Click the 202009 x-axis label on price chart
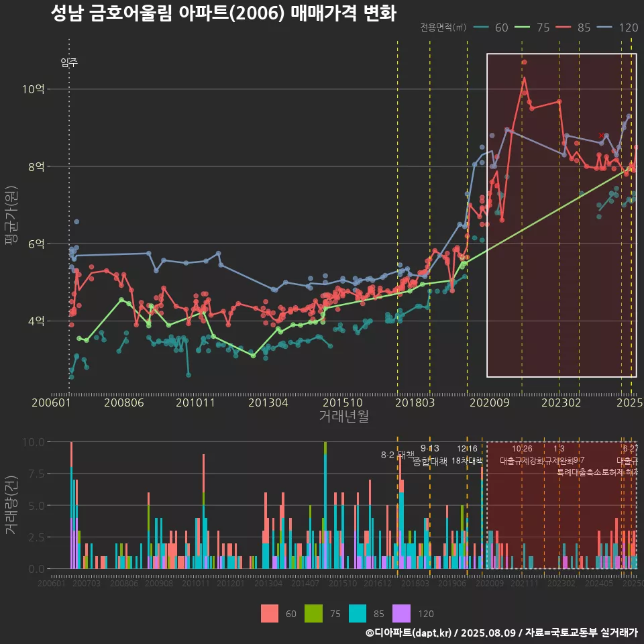The image size is (644, 644). coord(489,402)
